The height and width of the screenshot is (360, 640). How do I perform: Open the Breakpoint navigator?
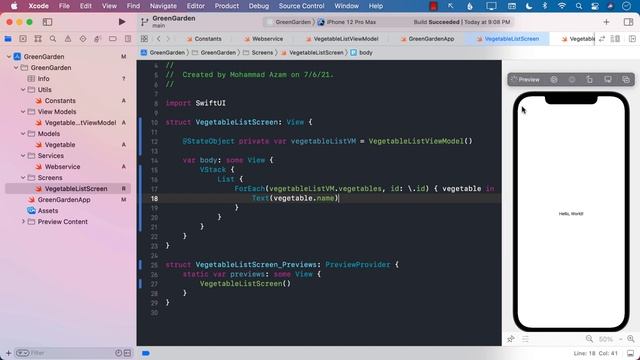(113, 39)
